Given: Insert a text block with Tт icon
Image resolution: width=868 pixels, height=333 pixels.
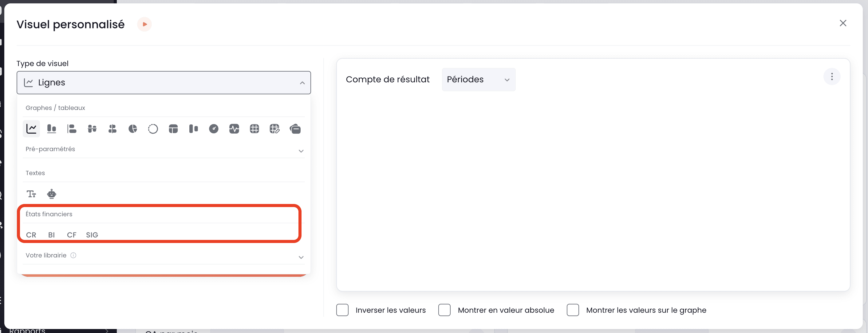Looking at the screenshot, I should tap(31, 194).
